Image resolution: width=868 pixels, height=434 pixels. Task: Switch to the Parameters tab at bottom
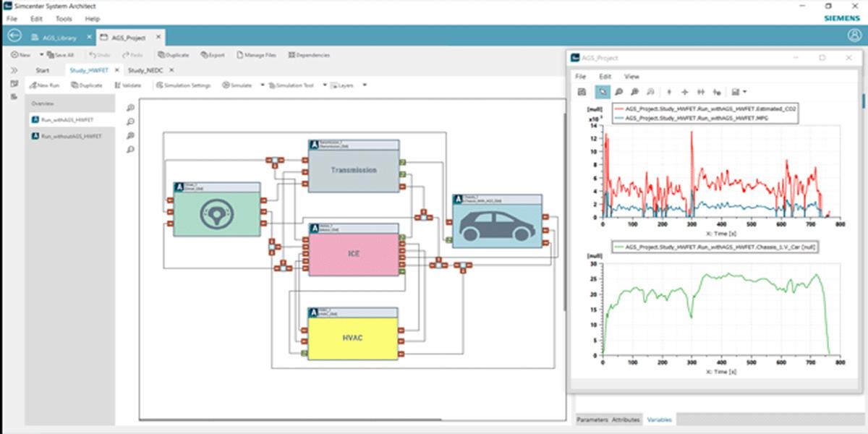point(592,420)
